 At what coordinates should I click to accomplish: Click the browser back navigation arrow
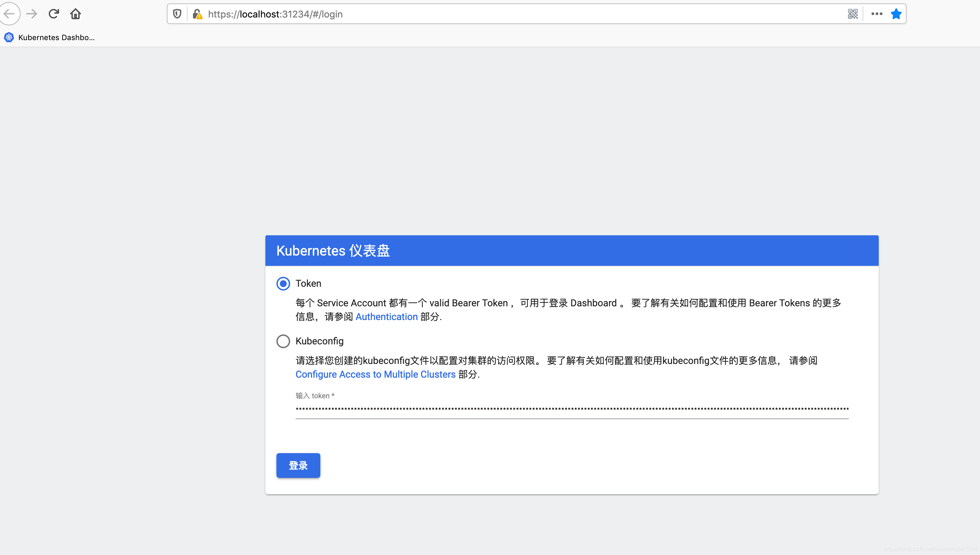(10, 14)
